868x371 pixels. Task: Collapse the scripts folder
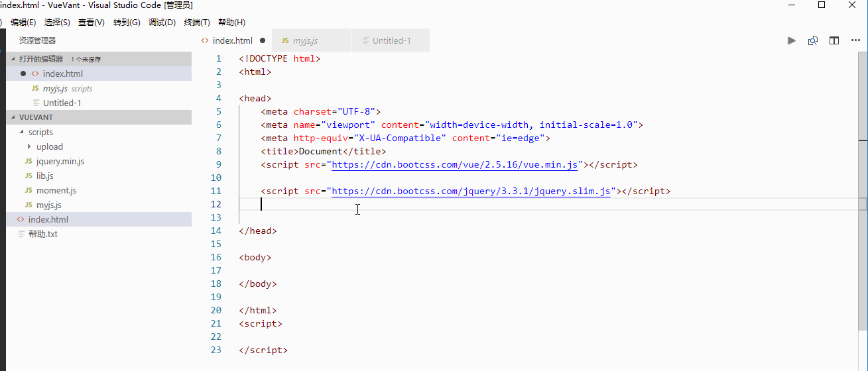[99, 132]
